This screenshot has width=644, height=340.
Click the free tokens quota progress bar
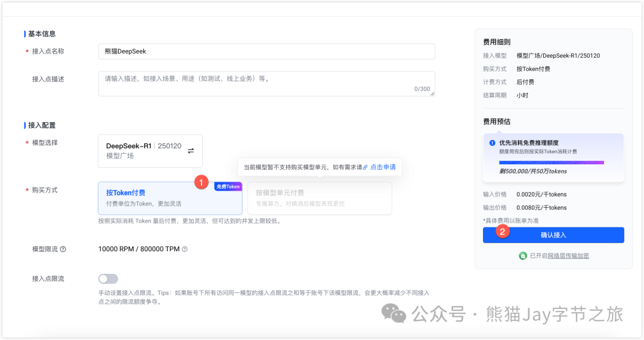pos(552,162)
